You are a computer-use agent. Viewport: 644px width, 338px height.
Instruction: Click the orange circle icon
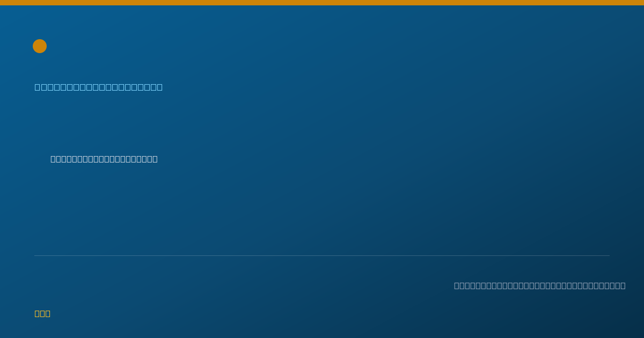40,46
